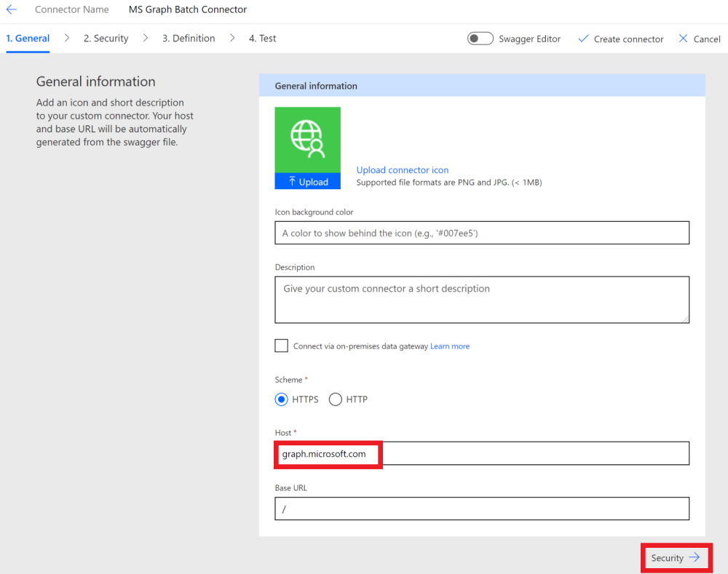
Task: Click the Upload button under the icon
Action: coord(307,181)
